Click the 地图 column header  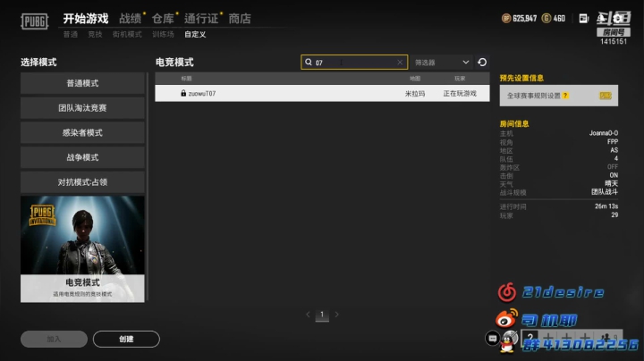415,79
